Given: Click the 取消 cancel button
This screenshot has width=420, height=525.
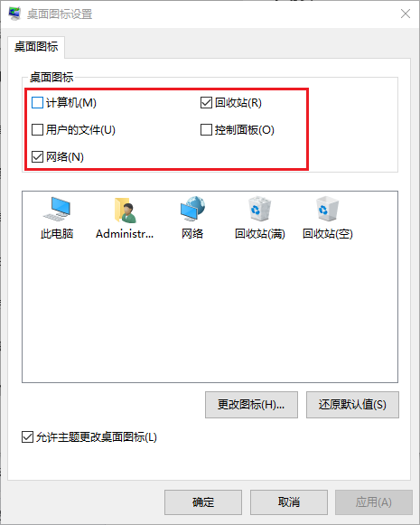Looking at the screenshot, I should pos(289,502).
